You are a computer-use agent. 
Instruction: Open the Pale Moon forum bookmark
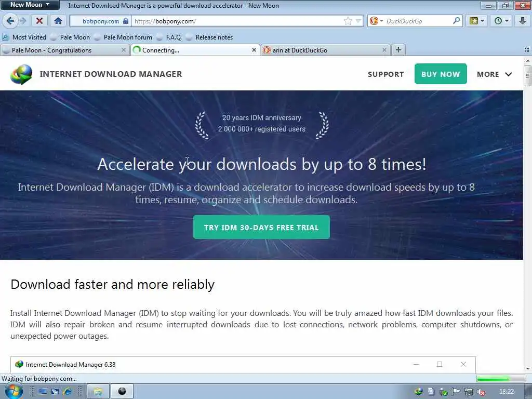pyautogui.click(x=123, y=37)
